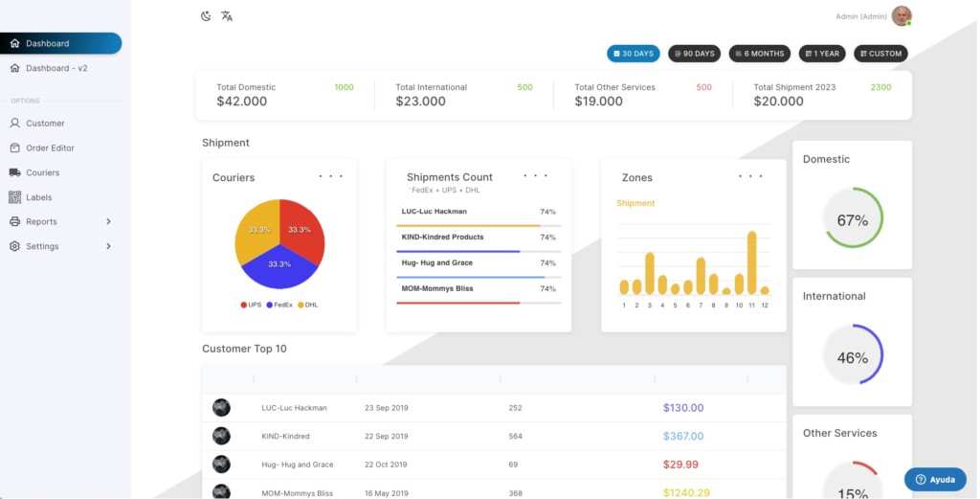Viewport: 980px width, 499px height.
Task: Select the 30 DAYS time filter
Action: (634, 54)
